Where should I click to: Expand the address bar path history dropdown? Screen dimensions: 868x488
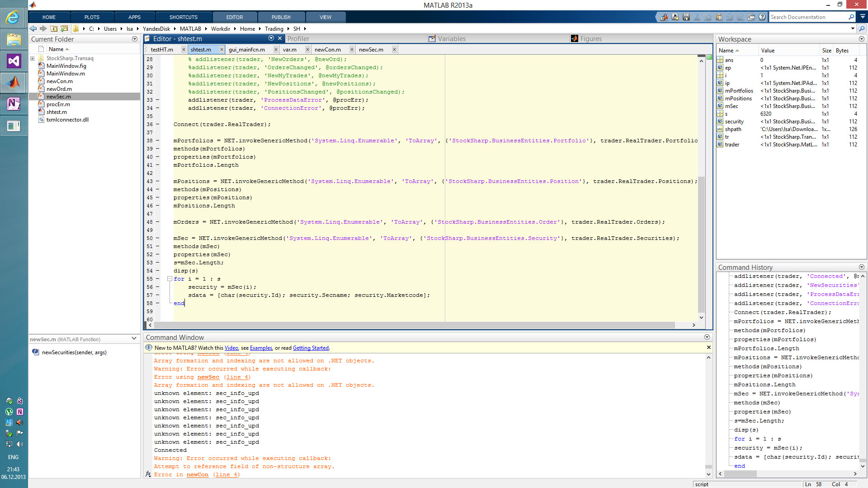[x=853, y=28]
